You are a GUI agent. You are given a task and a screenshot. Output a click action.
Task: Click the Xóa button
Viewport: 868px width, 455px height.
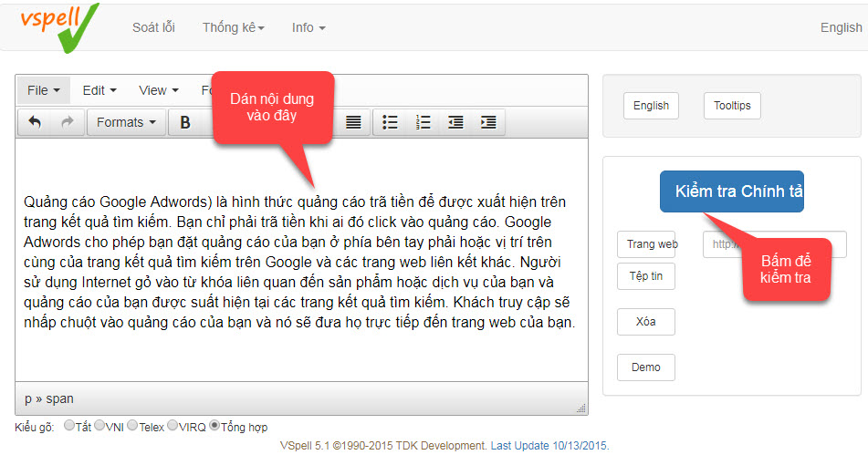pyautogui.click(x=646, y=322)
